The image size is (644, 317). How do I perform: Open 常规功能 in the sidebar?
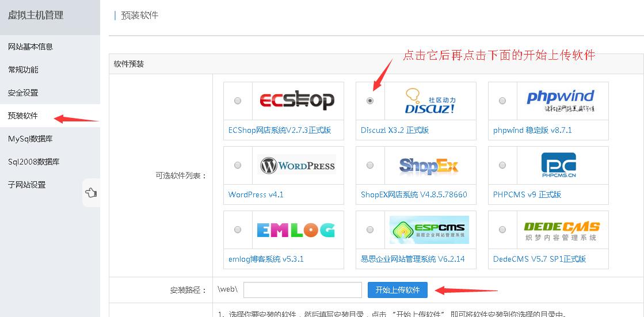pyautogui.click(x=49, y=70)
